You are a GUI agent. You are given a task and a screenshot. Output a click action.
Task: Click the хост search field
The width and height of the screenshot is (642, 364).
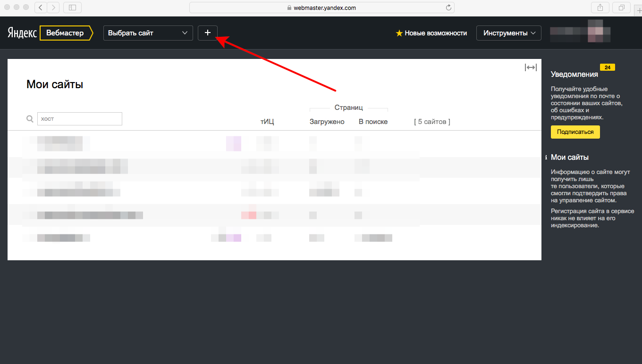click(x=80, y=119)
